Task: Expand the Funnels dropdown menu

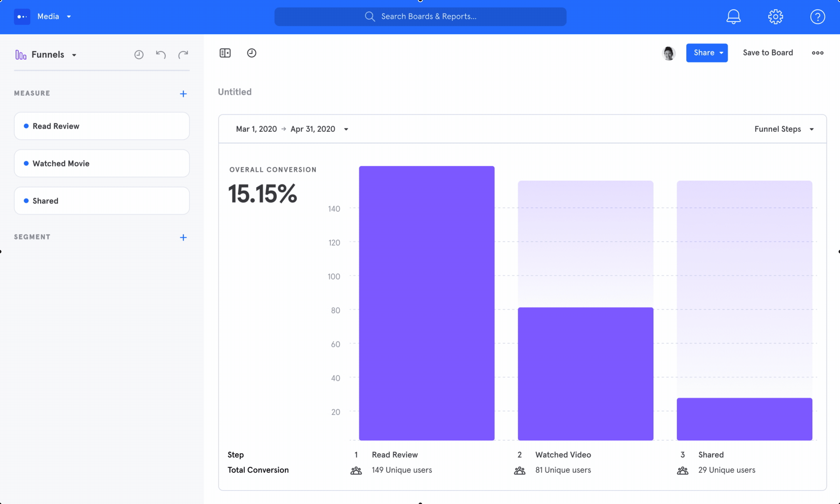Action: coord(72,55)
